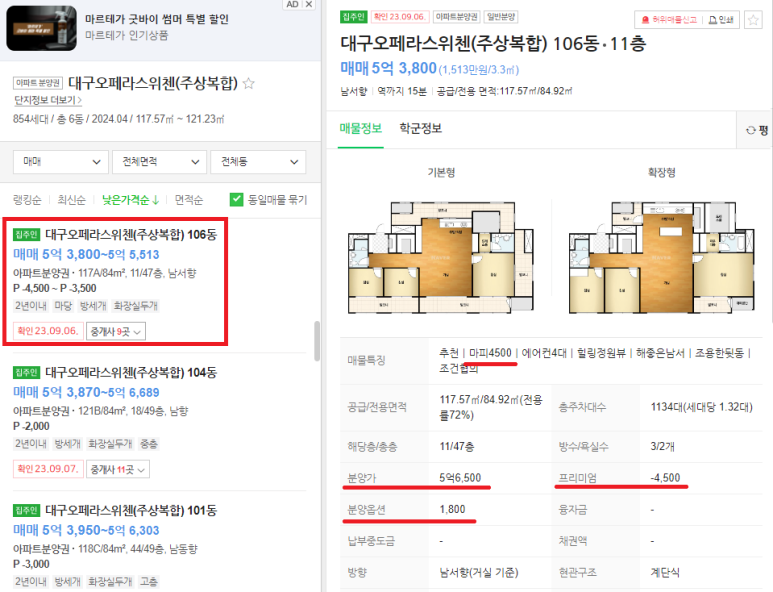Open the 전체동 building dropdown
Image resolution: width=773 pixels, height=592 pixels.
[x=258, y=162]
